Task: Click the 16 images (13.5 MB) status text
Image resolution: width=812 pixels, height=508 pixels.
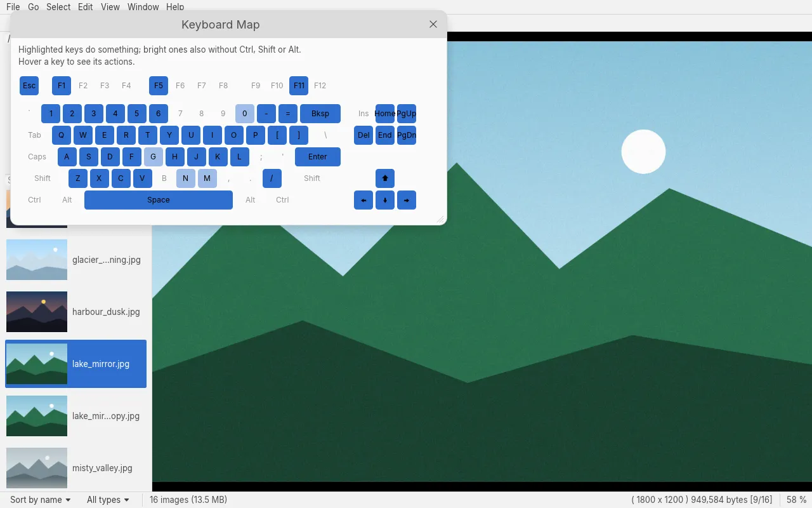Action: [x=188, y=500]
